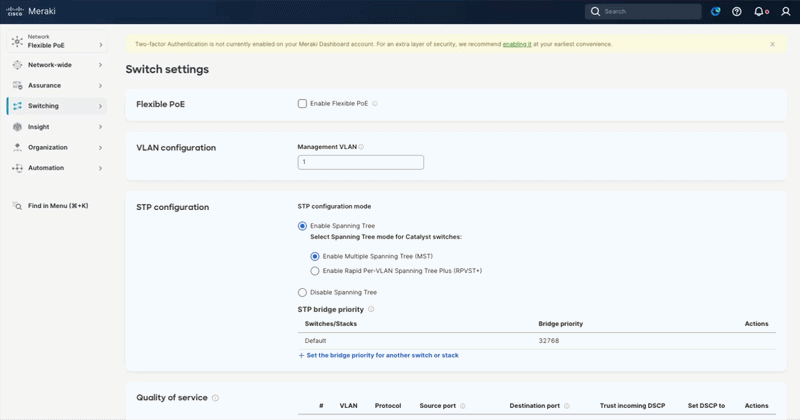The image size is (800, 420).
Task: Click VLAN column header in QoS table
Action: (348, 406)
